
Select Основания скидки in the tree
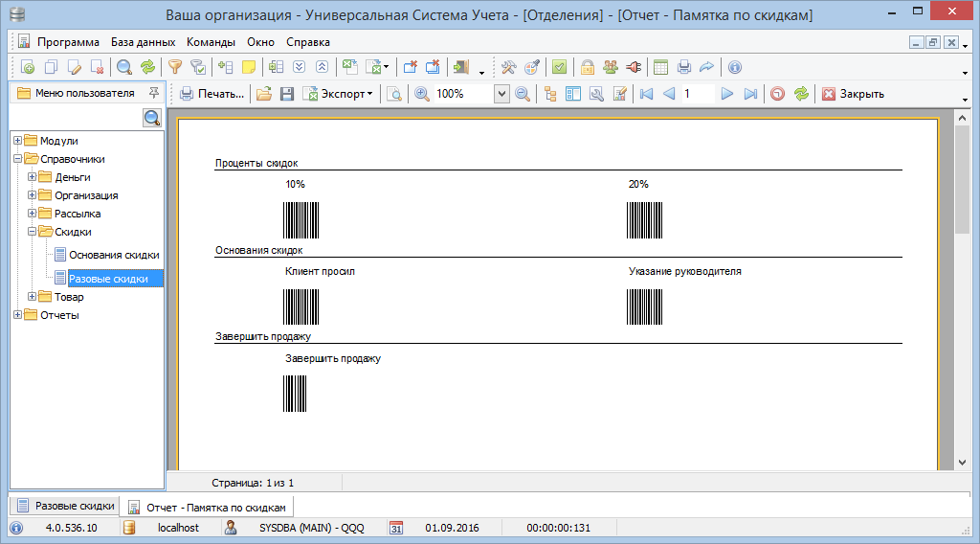[114, 255]
